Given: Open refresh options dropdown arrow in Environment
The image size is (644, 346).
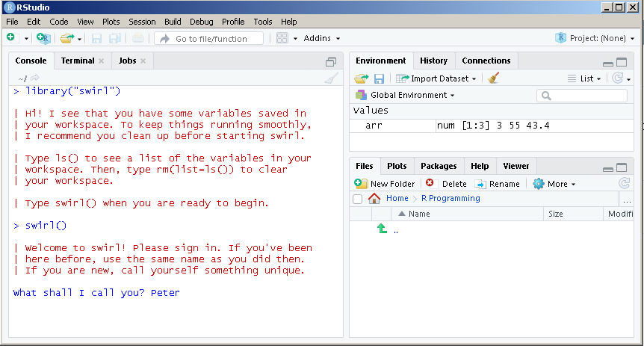Looking at the screenshot, I should tap(629, 79).
